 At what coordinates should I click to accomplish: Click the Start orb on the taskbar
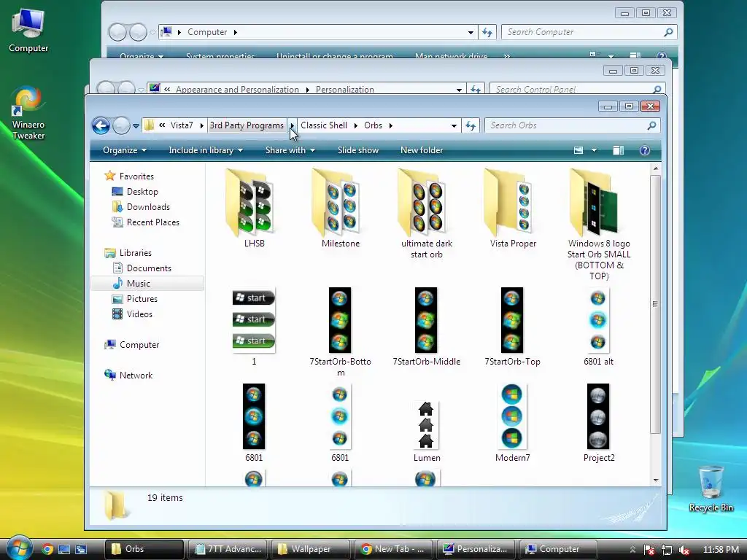[19, 547]
